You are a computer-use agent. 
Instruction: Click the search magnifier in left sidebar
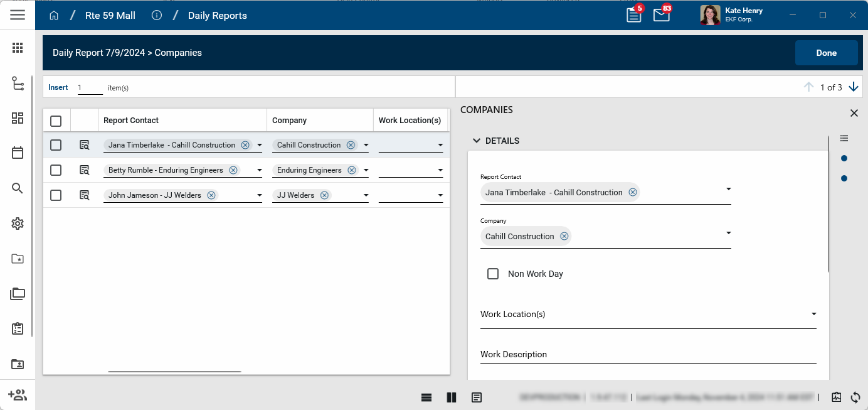[18, 188]
